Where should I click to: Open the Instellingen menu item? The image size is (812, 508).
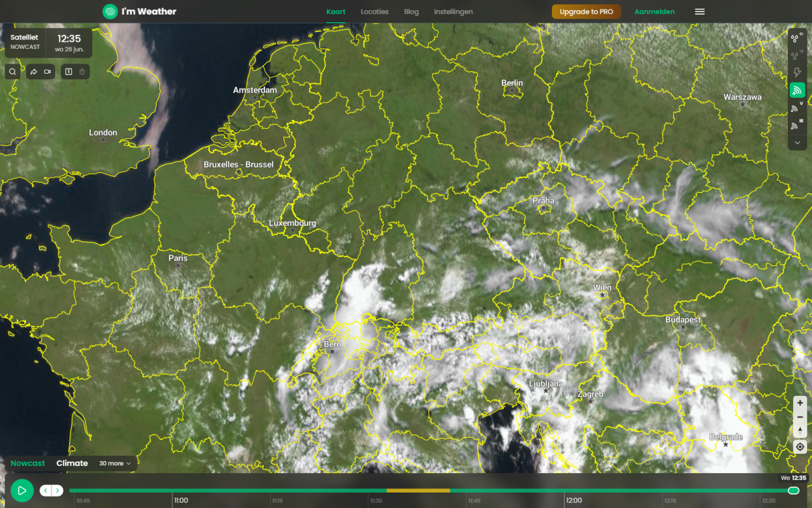pyautogui.click(x=453, y=11)
